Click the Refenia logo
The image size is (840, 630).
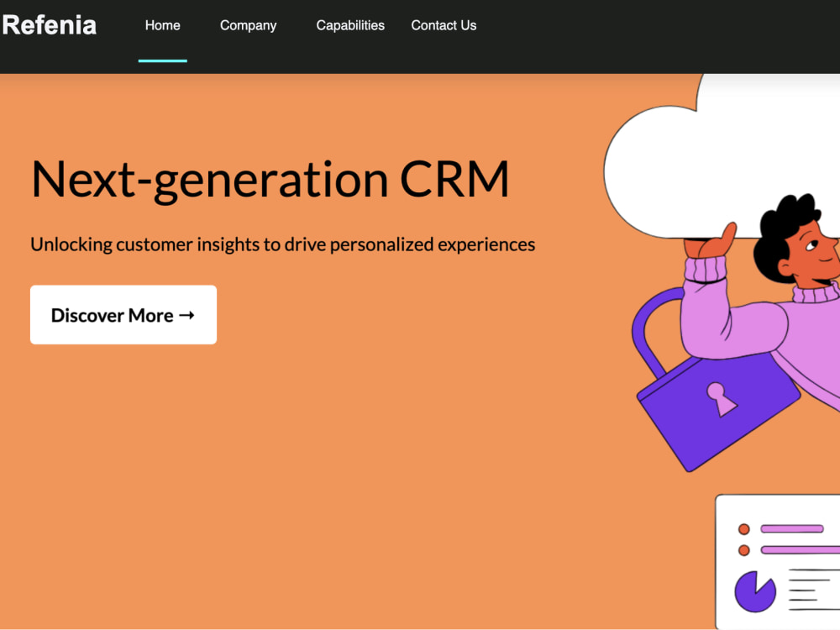[49, 25]
